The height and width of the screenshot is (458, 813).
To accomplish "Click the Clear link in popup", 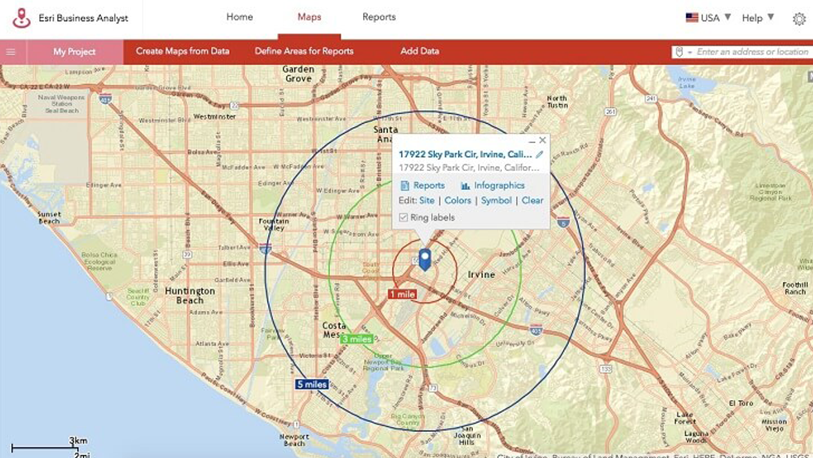I will pyautogui.click(x=532, y=201).
